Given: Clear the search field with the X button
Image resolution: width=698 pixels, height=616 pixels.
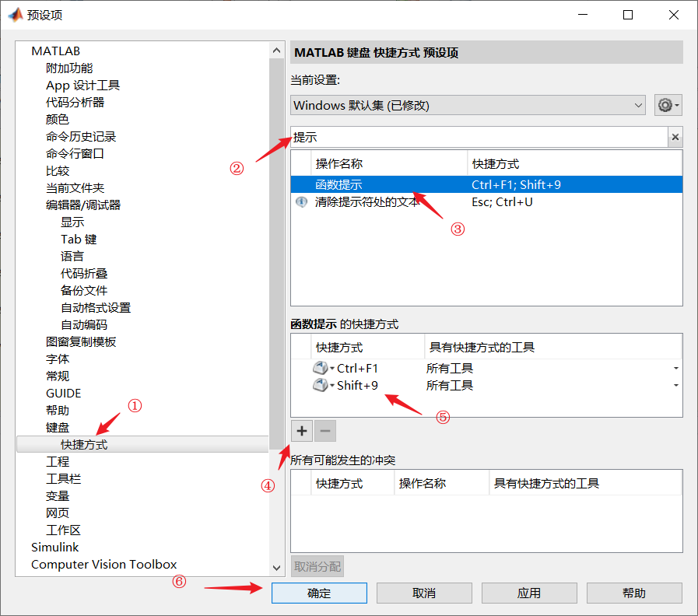Looking at the screenshot, I should (675, 137).
